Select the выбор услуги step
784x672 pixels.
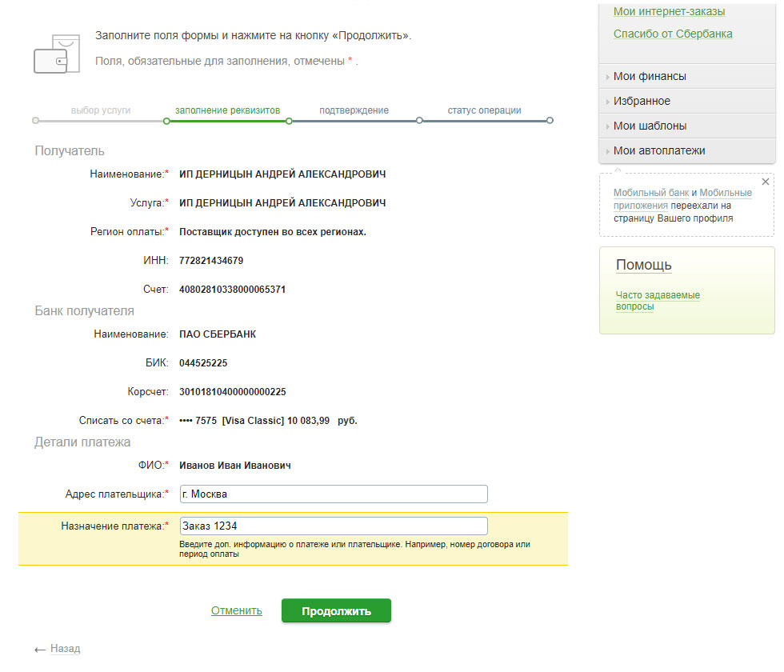[x=101, y=110]
